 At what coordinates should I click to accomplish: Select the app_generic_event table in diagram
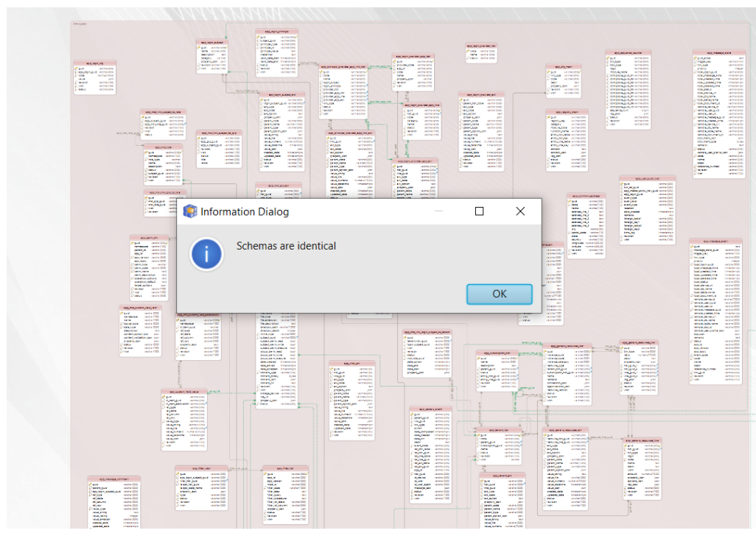click(x=430, y=455)
